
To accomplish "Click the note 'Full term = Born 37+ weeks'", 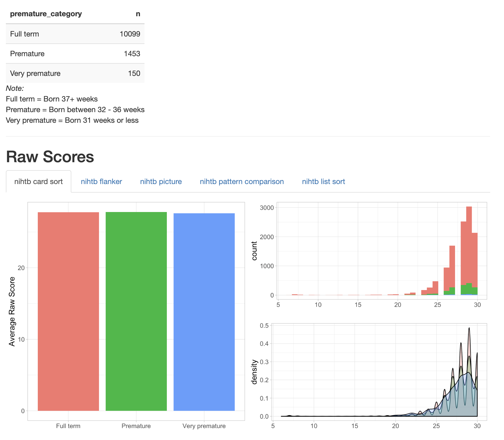I will point(52,99).
